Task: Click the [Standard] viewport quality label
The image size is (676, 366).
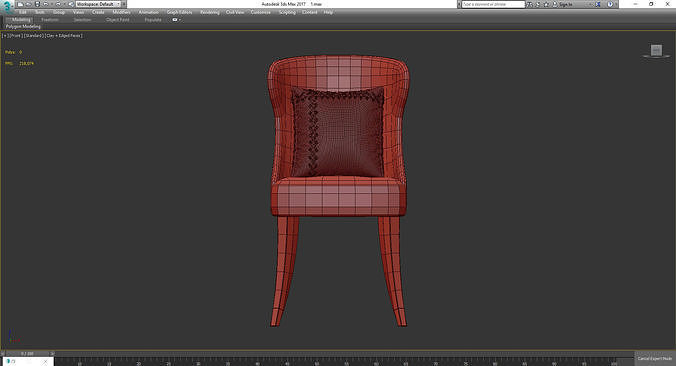Action: [34, 36]
